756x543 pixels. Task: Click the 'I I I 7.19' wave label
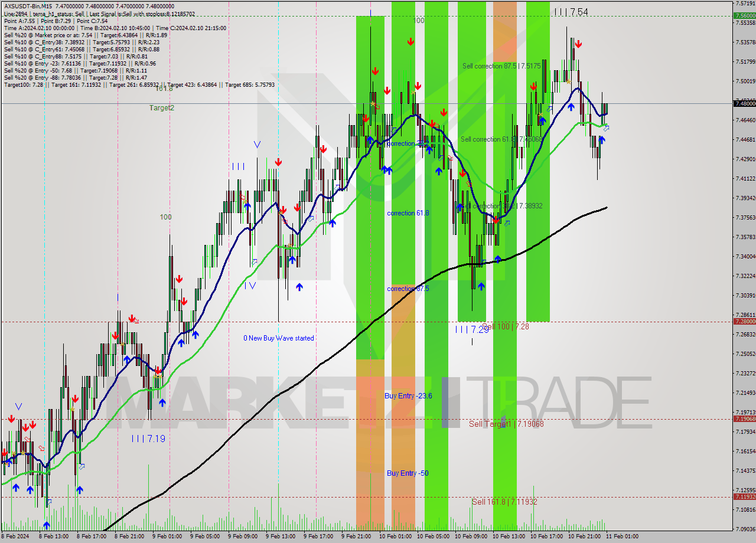pyautogui.click(x=148, y=439)
